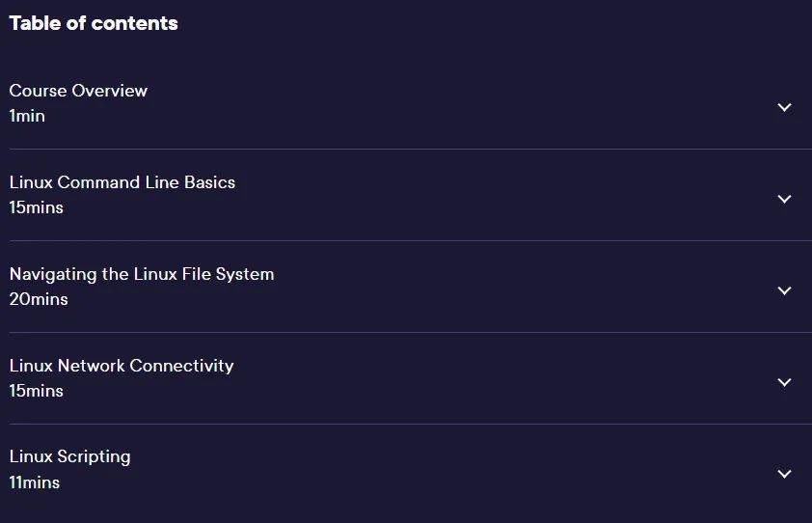This screenshot has width=812, height=523.
Task: Click the 11mins duration under Linux Scripting
Action: [35, 482]
